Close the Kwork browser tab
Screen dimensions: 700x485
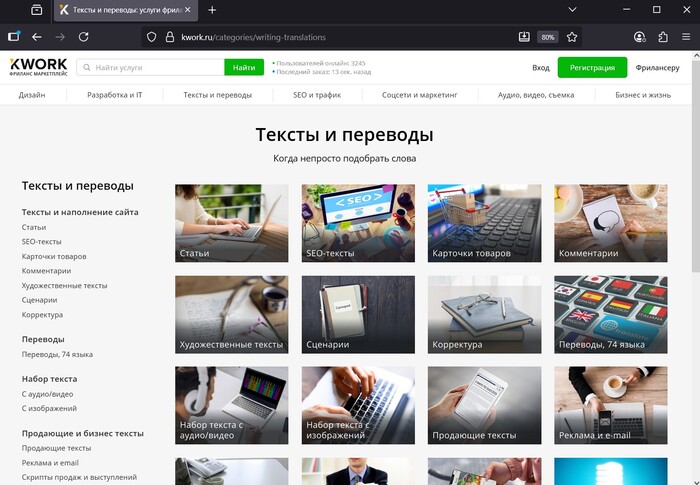pos(188,10)
